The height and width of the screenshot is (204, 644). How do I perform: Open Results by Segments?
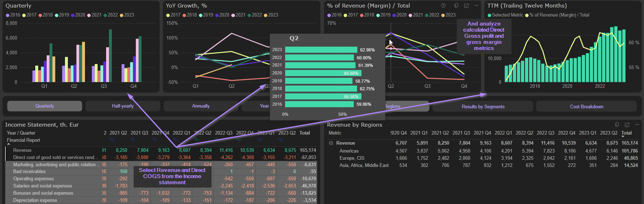click(x=483, y=106)
